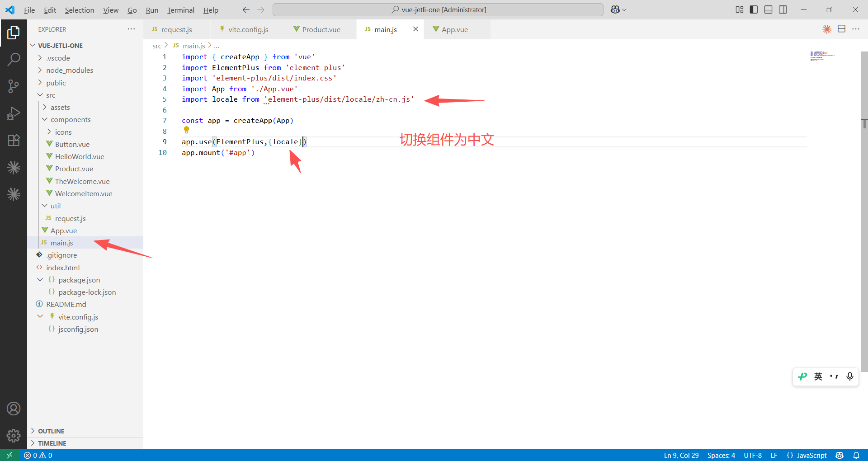Click the editor minimap preview
Viewport: 868px width, 461px height.
coord(823,56)
